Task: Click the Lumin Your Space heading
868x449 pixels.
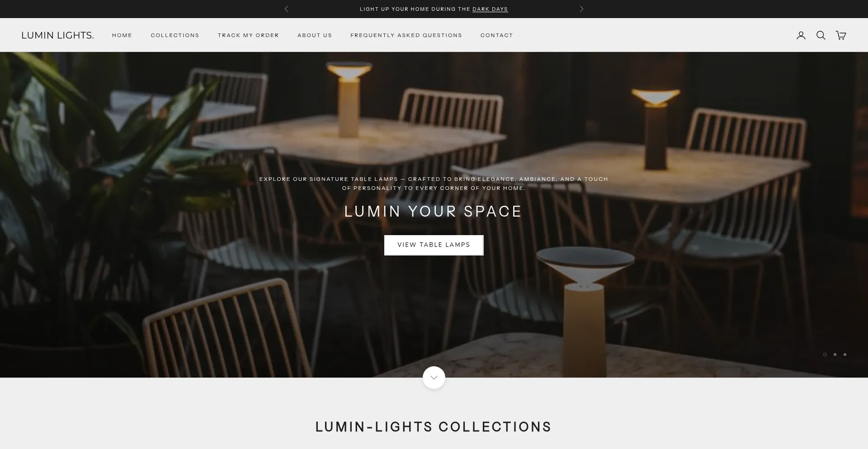Action: coord(434,212)
